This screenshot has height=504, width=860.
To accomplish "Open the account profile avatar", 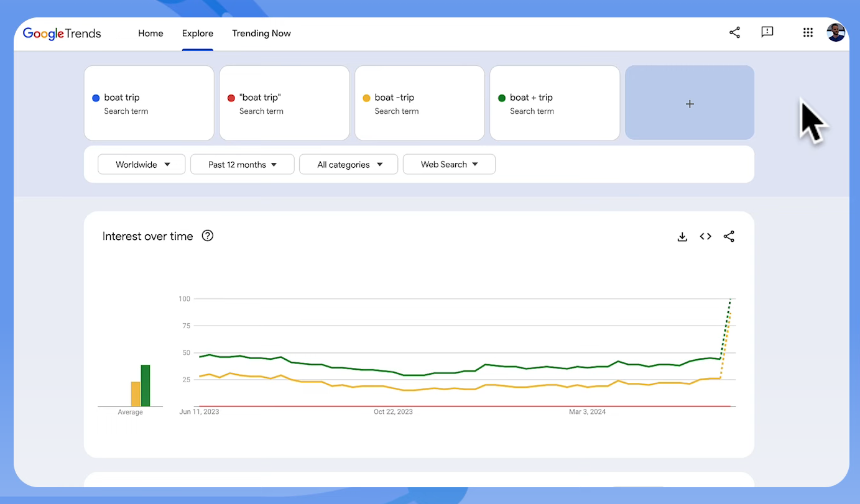I will tap(836, 32).
